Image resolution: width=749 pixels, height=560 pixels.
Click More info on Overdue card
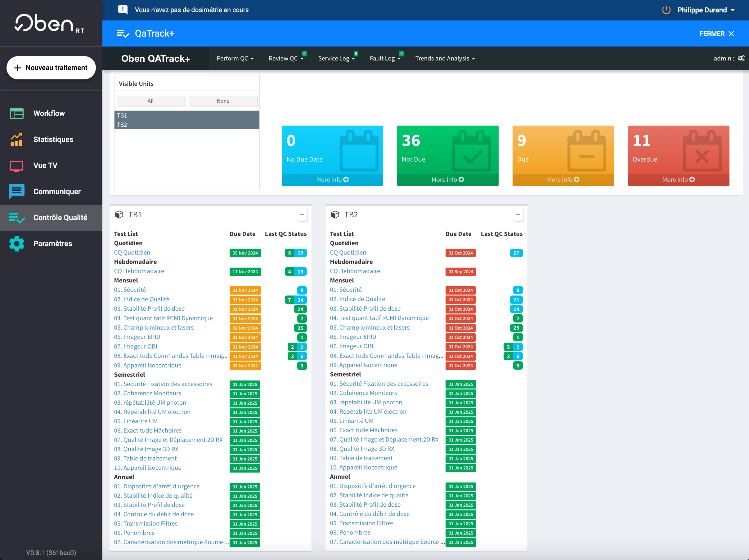pos(678,179)
